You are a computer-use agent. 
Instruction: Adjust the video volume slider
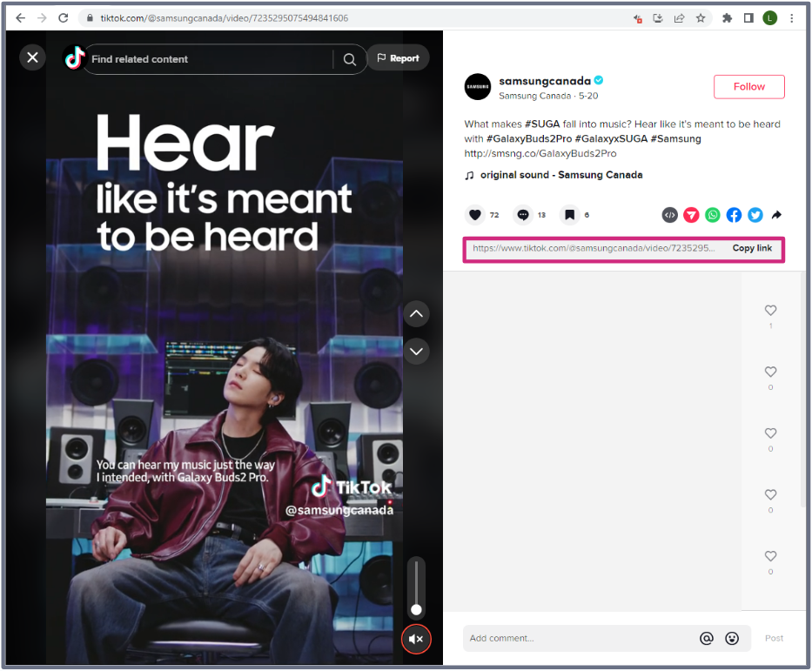[417, 609]
